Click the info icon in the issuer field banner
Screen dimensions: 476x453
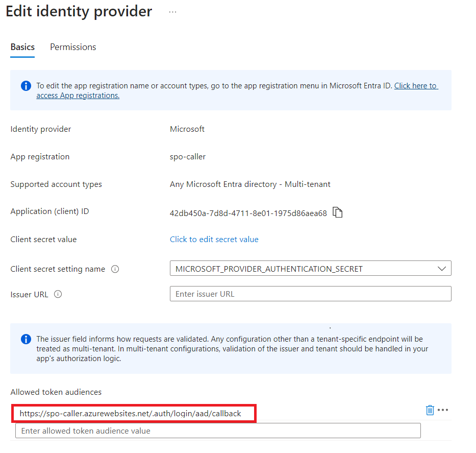pos(26,339)
